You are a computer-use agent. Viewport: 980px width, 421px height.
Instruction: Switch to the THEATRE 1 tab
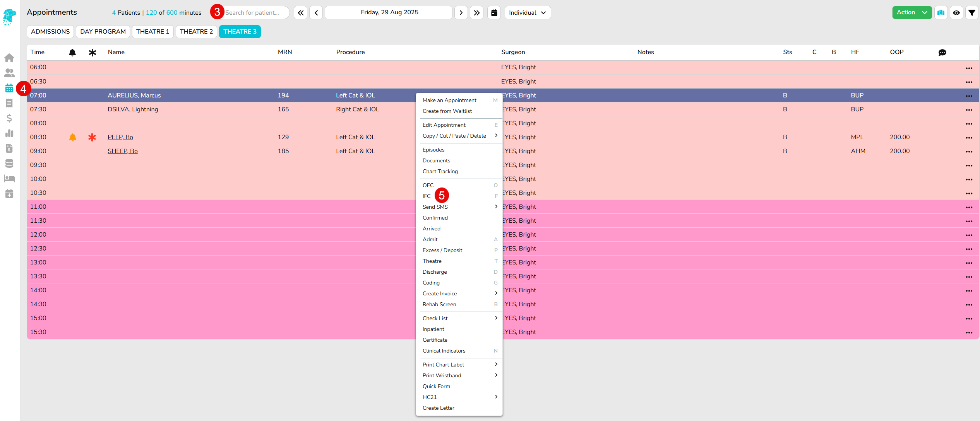click(152, 32)
